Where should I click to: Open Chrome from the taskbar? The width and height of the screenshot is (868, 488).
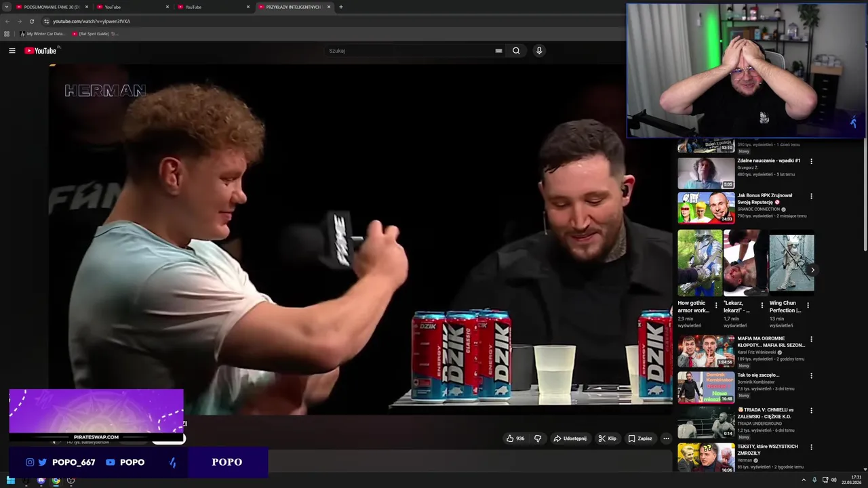(56, 481)
